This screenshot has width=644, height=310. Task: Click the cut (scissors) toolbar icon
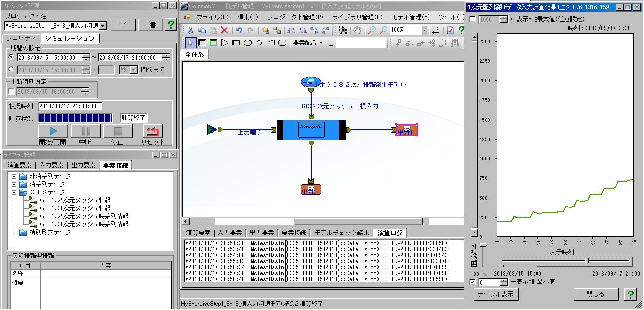190,30
